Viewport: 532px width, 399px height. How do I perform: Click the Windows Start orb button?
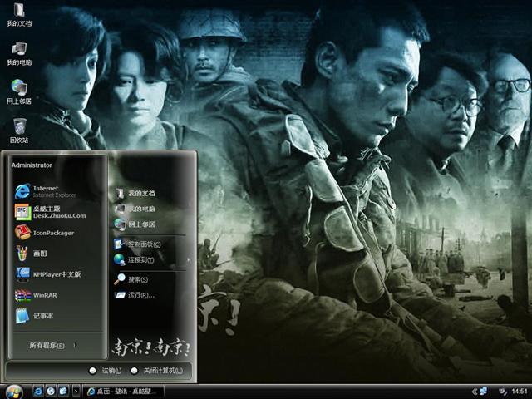pyautogui.click(x=14, y=392)
